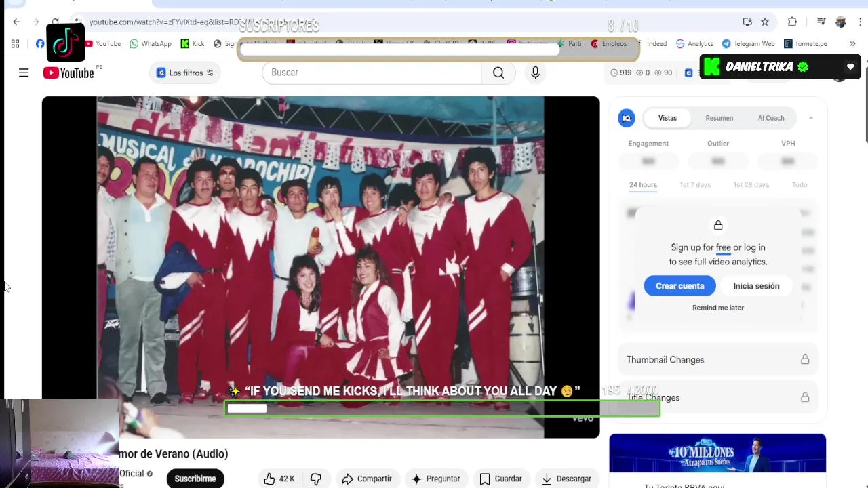
Task: Click the Descargar download button
Action: (567, 479)
